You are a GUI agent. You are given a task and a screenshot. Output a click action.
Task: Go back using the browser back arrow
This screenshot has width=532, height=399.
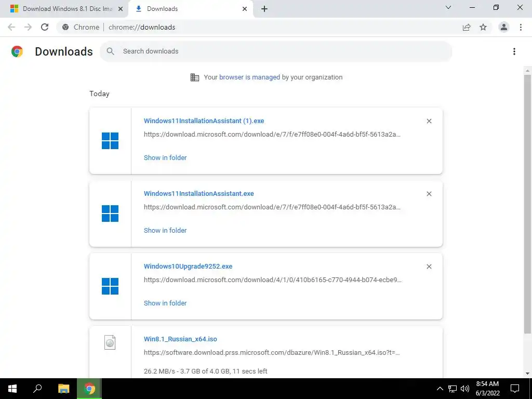[11, 27]
